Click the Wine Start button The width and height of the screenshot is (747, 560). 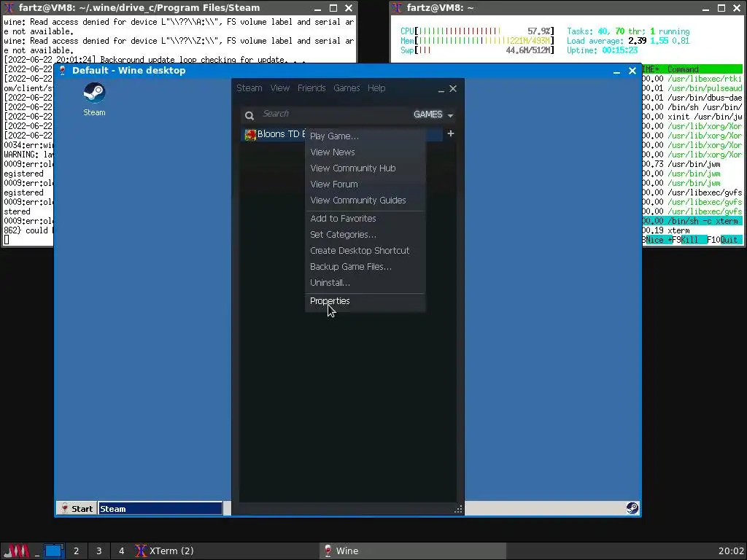click(x=77, y=508)
